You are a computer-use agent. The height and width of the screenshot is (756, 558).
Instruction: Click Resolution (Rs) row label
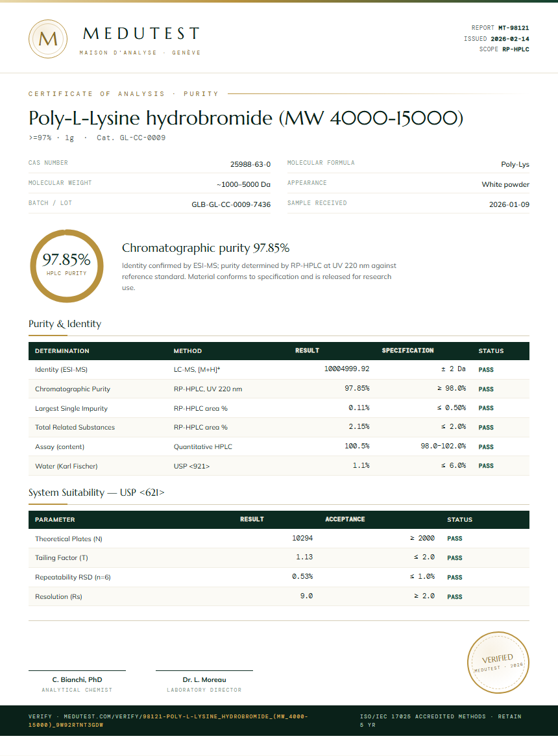[58, 597]
